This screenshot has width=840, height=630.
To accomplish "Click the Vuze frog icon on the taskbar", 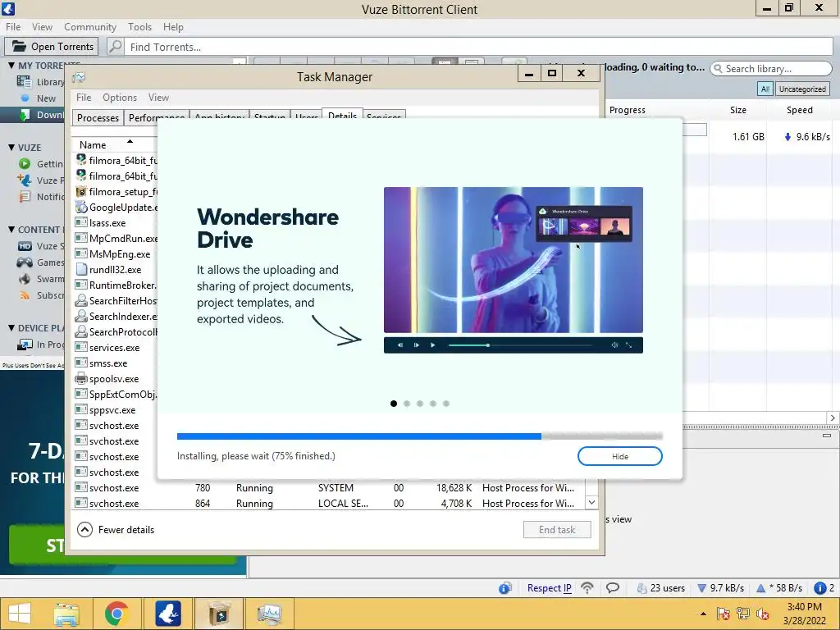I will (x=167, y=614).
